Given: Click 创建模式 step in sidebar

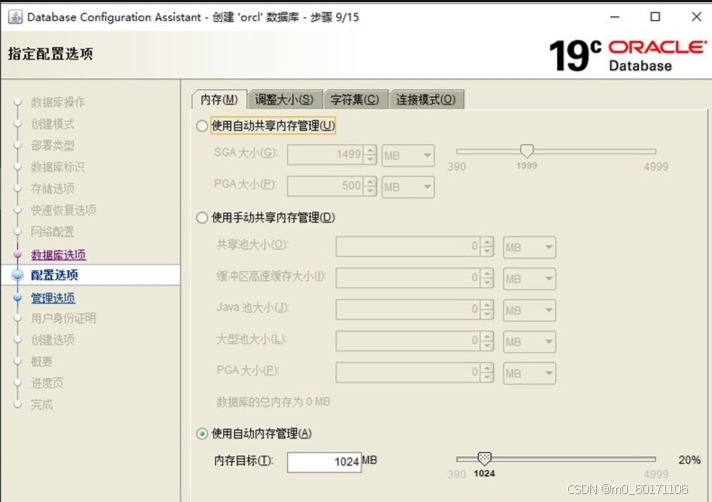Looking at the screenshot, I should [x=53, y=124].
